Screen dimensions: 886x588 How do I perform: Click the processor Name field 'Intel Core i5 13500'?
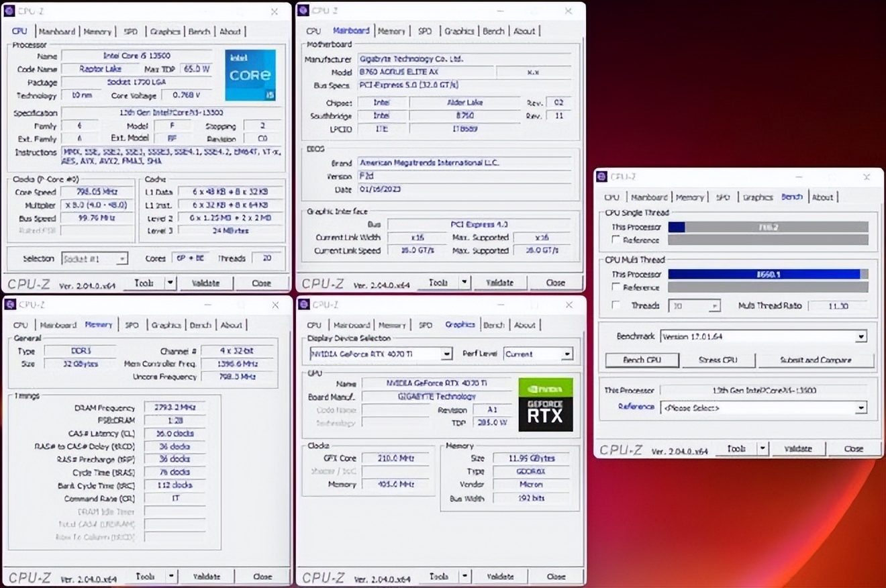coord(137,56)
